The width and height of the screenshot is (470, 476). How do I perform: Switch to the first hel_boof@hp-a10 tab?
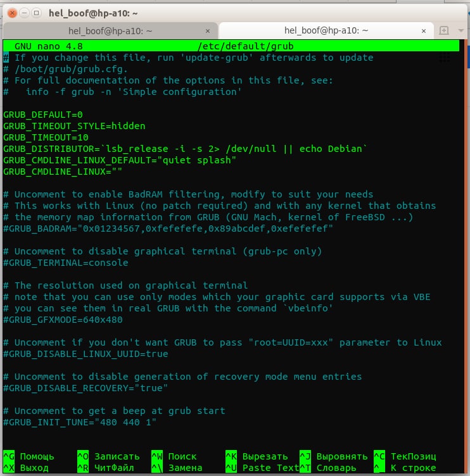point(110,30)
